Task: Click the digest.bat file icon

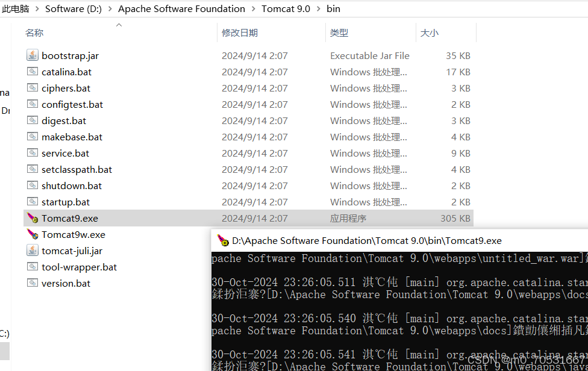Action: [x=33, y=120]
